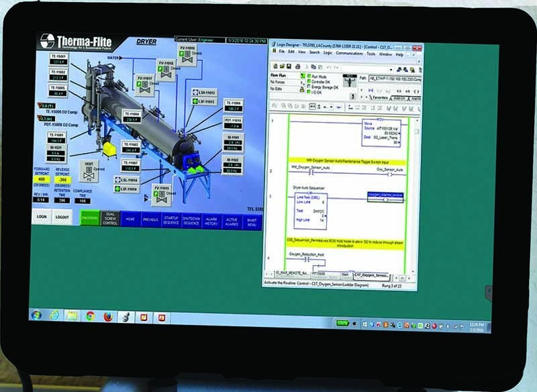Viewport: 537px width, 392px height.
Task: Click the Print icon in Logic Designer toolbar
Action: pos(297,66)
